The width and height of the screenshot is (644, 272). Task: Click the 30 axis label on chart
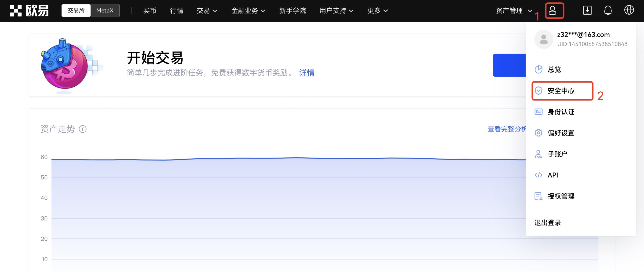(x=44, y=218)
